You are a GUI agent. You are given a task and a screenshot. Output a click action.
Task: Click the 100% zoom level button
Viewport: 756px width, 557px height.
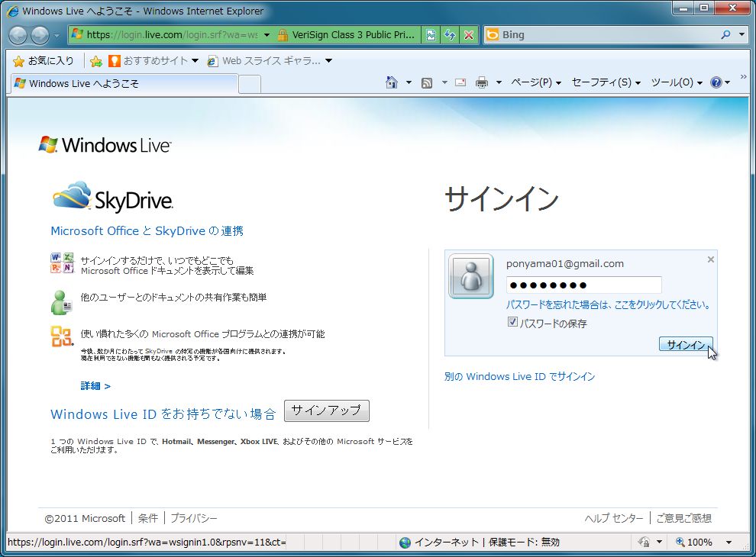(x=694, y=542)
